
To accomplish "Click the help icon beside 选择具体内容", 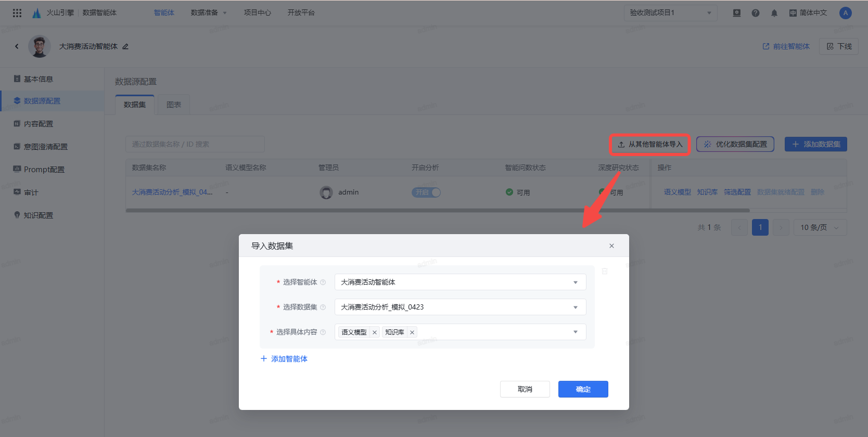I will (323, 332).
